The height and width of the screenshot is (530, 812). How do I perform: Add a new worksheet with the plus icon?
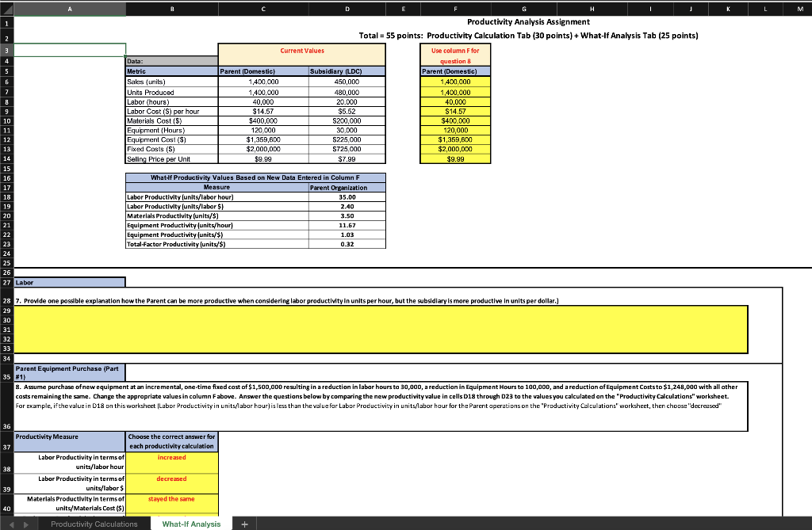243,524
